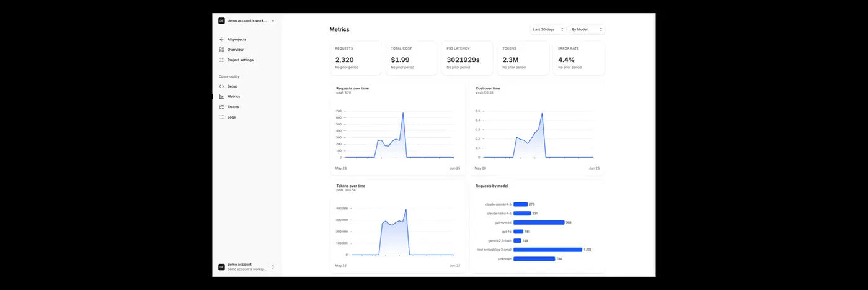Click the Metrics bar chart icon
868x290 pixels.
point(221,97)
